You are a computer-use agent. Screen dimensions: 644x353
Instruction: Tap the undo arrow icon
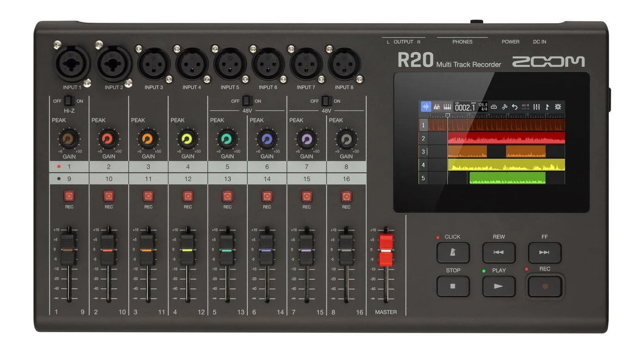[x=516, y=107]
